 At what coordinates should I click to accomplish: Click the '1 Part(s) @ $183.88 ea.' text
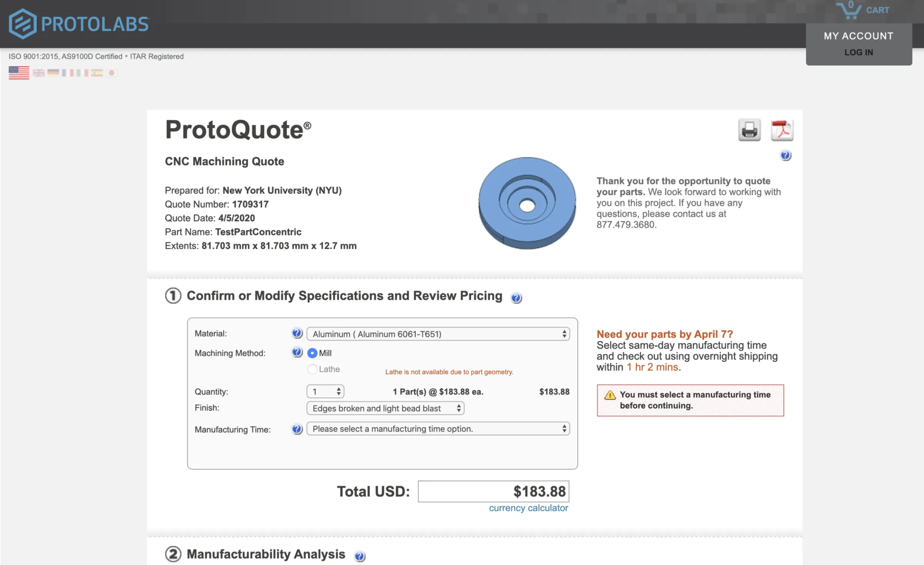tap(438, 392)
